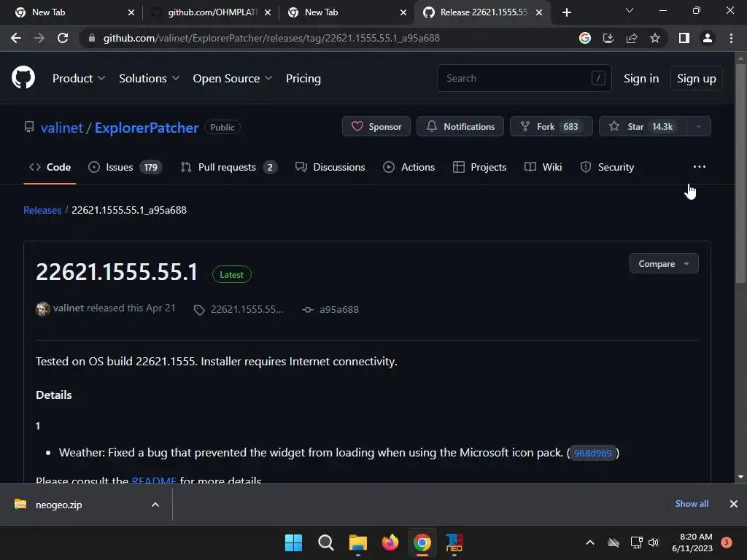Open new browser tab with plus

[x=566, y=12]
